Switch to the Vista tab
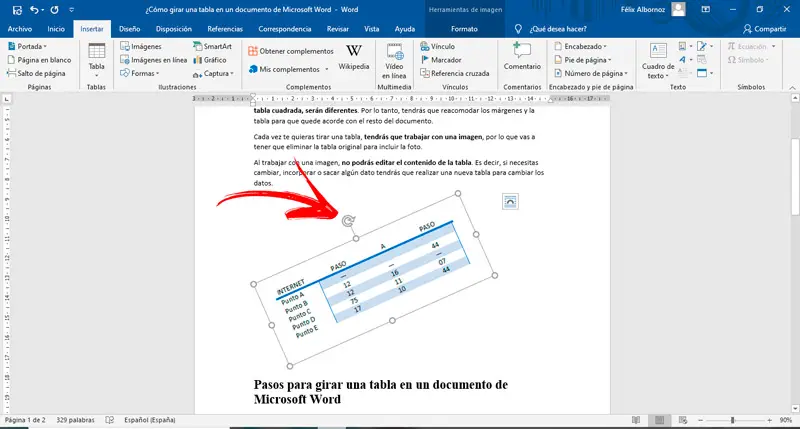The image size is (800, 429). click(x=371, y=29)
